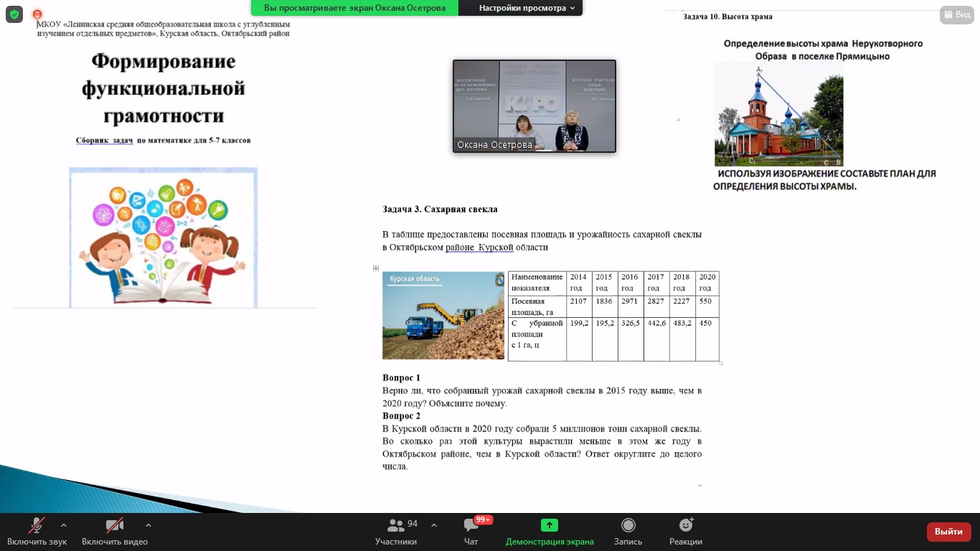Screen dimensions: 980x551
Task: Click the Вид view button
Action: (x=956, y=14)
